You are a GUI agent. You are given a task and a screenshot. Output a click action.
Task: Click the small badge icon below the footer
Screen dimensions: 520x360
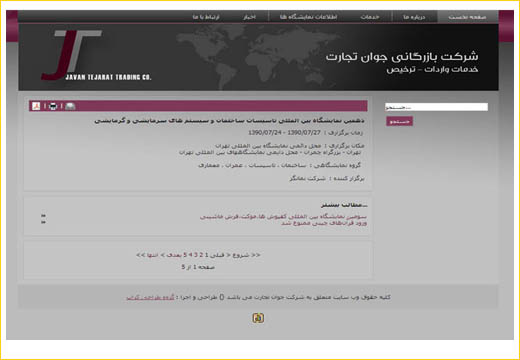[x=258, y=318]
